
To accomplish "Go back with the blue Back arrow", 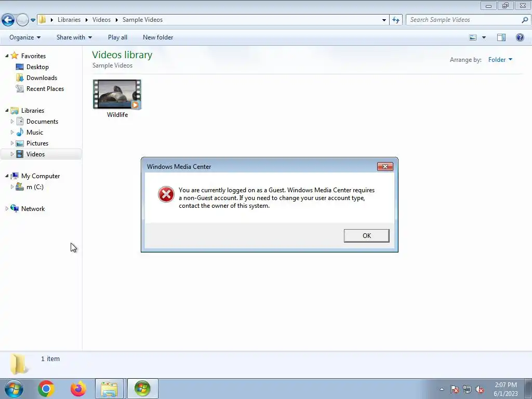I will click(8, 20).
